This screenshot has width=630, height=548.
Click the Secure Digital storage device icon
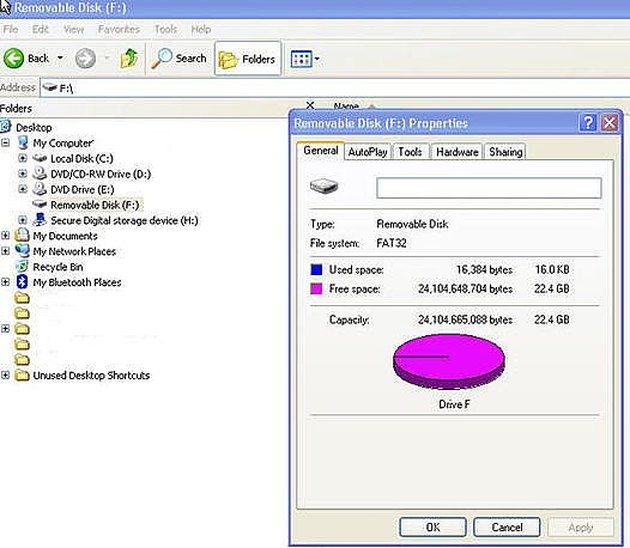click(x=39, y=220)
